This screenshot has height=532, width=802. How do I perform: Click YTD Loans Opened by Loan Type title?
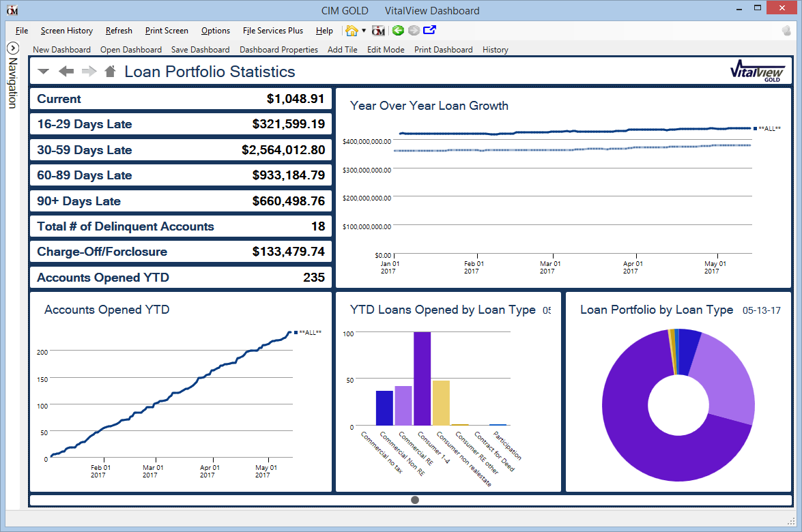tap(442, 310)
